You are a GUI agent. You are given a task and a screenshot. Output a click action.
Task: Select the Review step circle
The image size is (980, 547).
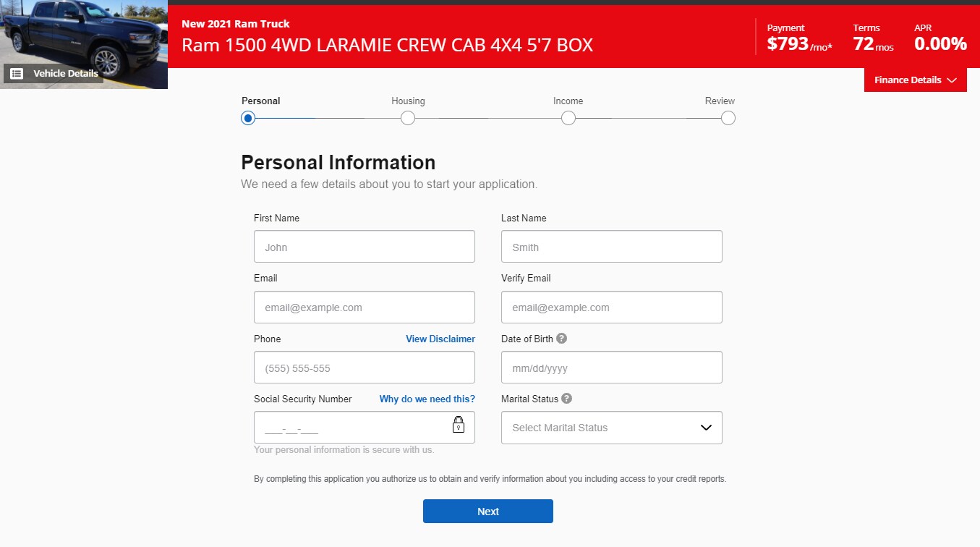728,118
